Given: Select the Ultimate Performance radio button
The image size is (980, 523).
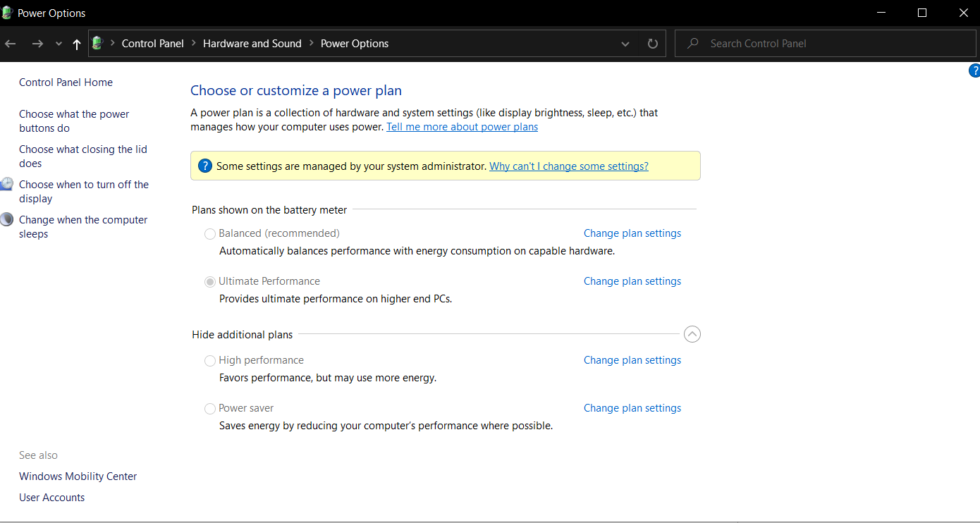Looking at the screenshot, I should (x=209, y=282).
